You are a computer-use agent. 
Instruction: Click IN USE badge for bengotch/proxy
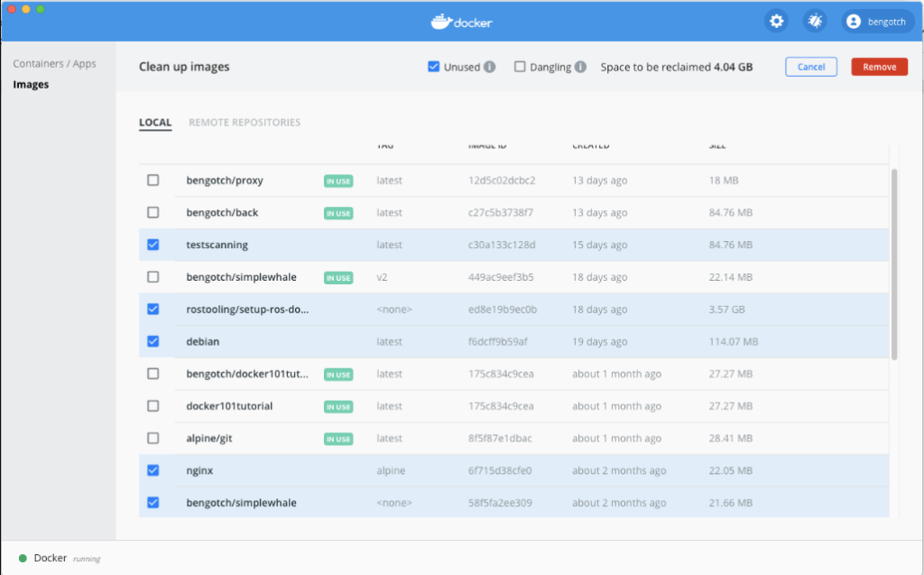(x=338, y=181)
